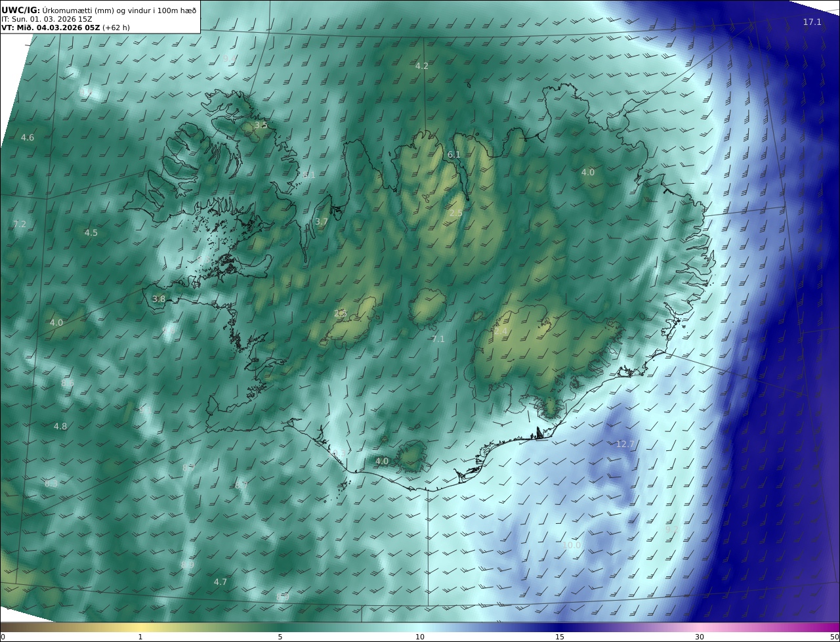The width and height of the screenshot is (840, 642).
Task: Click the 7.2 value label on the map
Action: pos(20,225)
